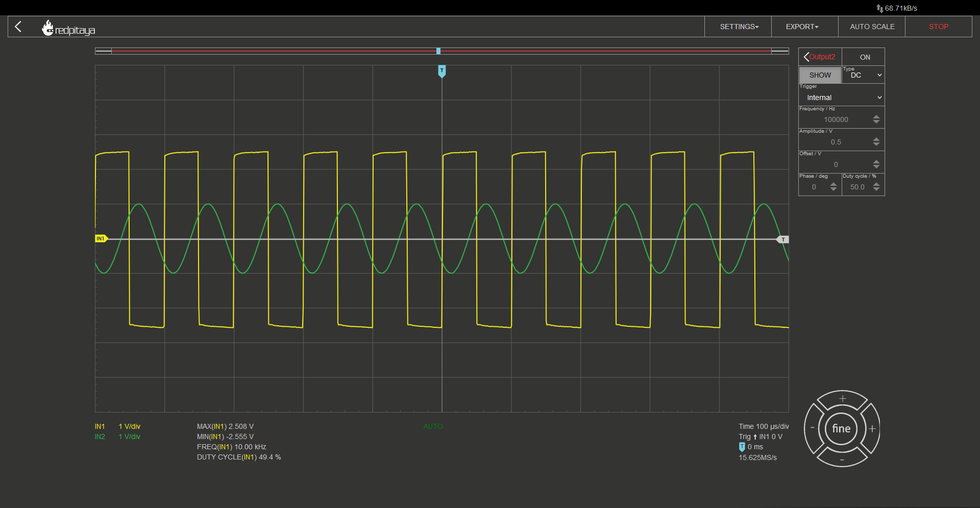Increase Frequency with the up arrow
This screenshot has width=980, height=508.
[x=876, y=116]
